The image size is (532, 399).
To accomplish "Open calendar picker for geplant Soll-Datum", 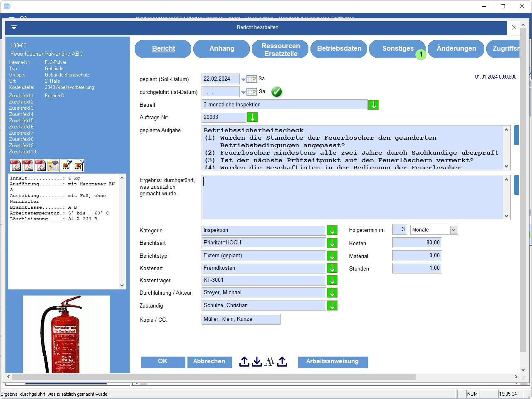I will coord(251,79).
